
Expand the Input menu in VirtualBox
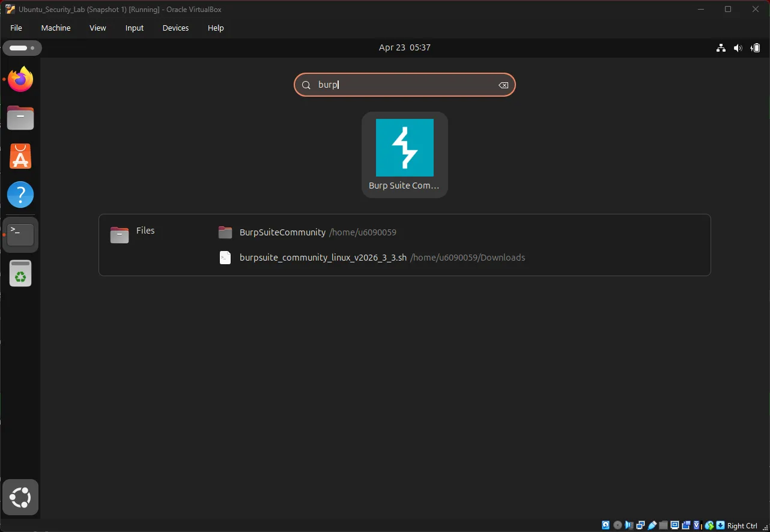pos(134,28)
